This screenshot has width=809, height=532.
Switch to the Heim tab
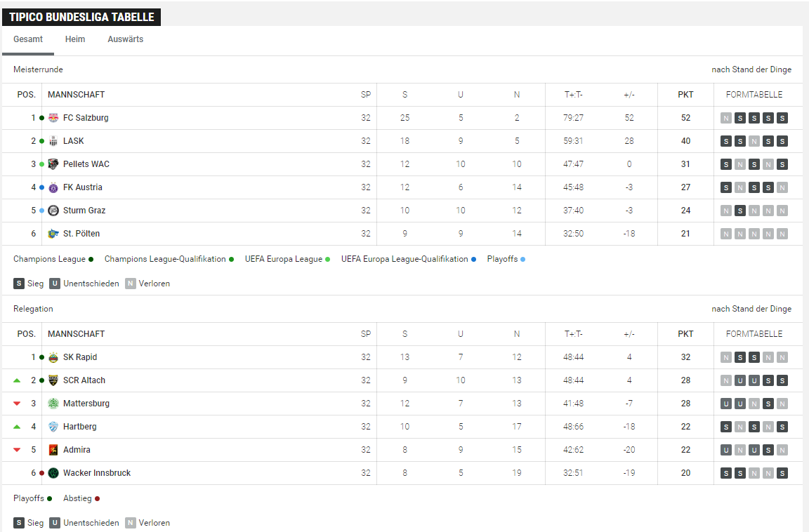75,39
